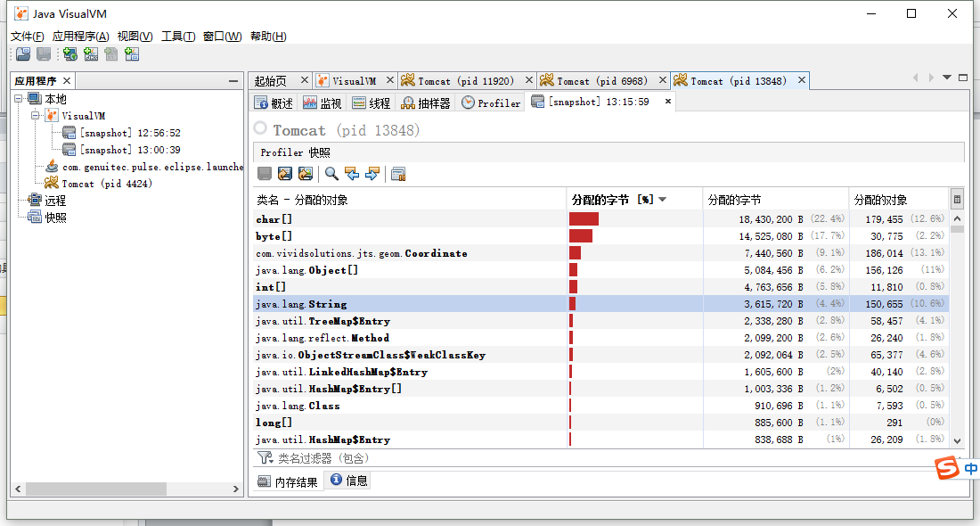This screenshot has height=526, width=980.
Task: Click the table scrollbar up arrow
Action: [x=957, y=218]
